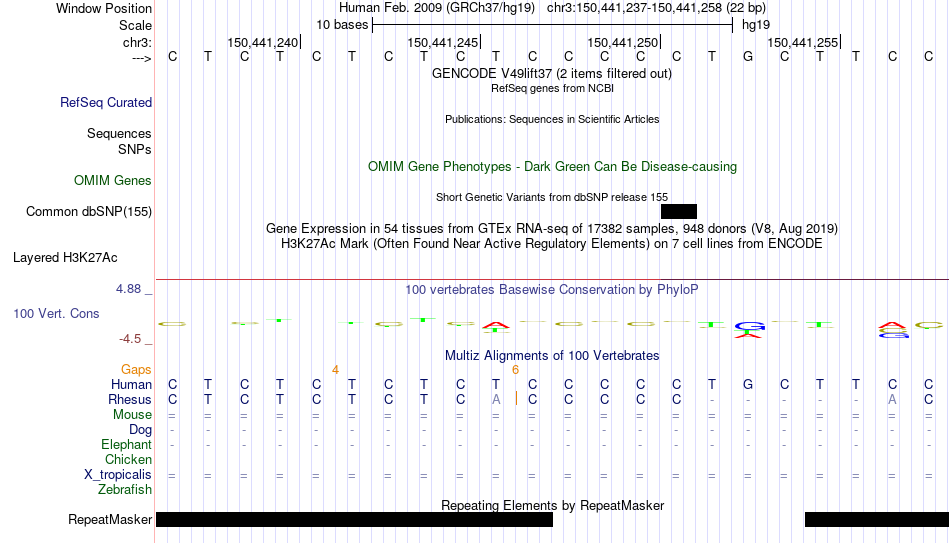950x543 pixels.
Task: Click the GENCODE V49lift37 track title
Action: [552, 73]
